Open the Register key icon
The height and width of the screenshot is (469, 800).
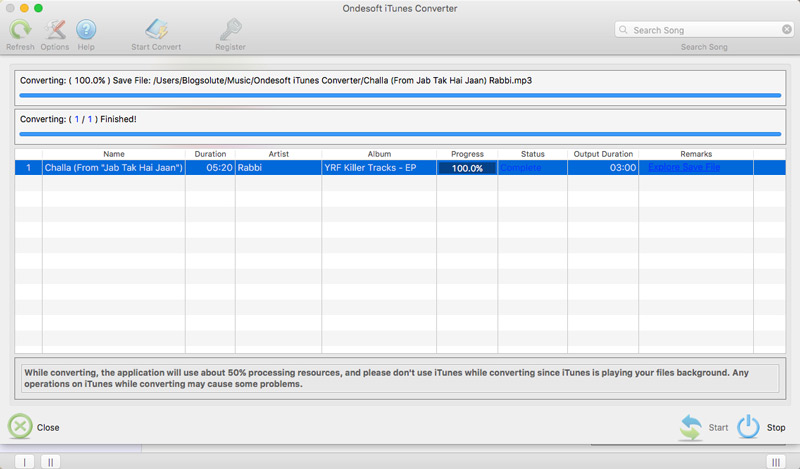tap(230, 30)
